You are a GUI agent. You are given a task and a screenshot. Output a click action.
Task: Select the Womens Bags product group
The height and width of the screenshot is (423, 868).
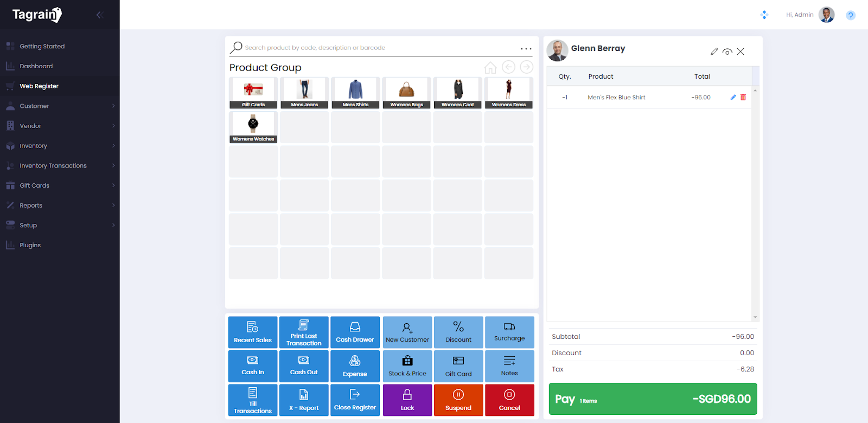click(x=406, y=93)
